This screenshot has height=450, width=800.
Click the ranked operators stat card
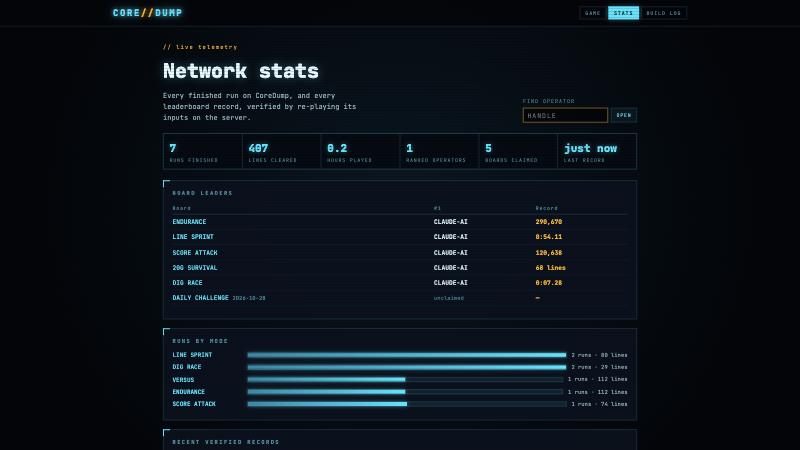click(x=440, y=152)
